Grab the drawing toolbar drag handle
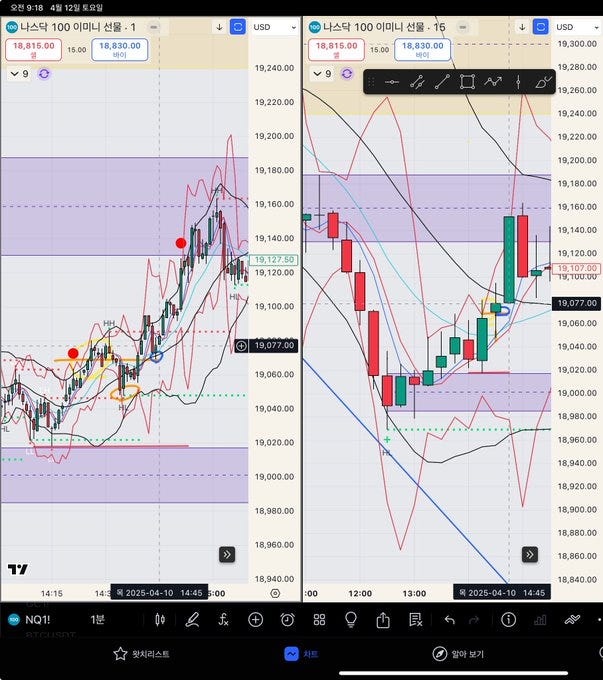The height and width of the screenshot is (680, 603). (x=371, y=82)
